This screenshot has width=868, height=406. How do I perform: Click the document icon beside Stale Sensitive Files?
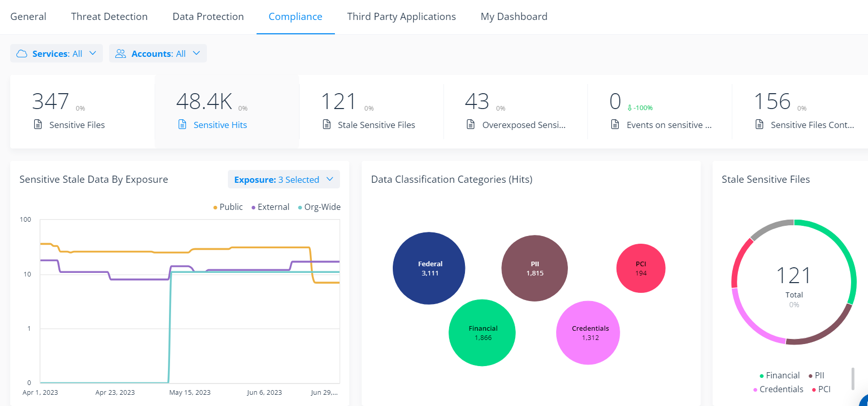[327, 124]
